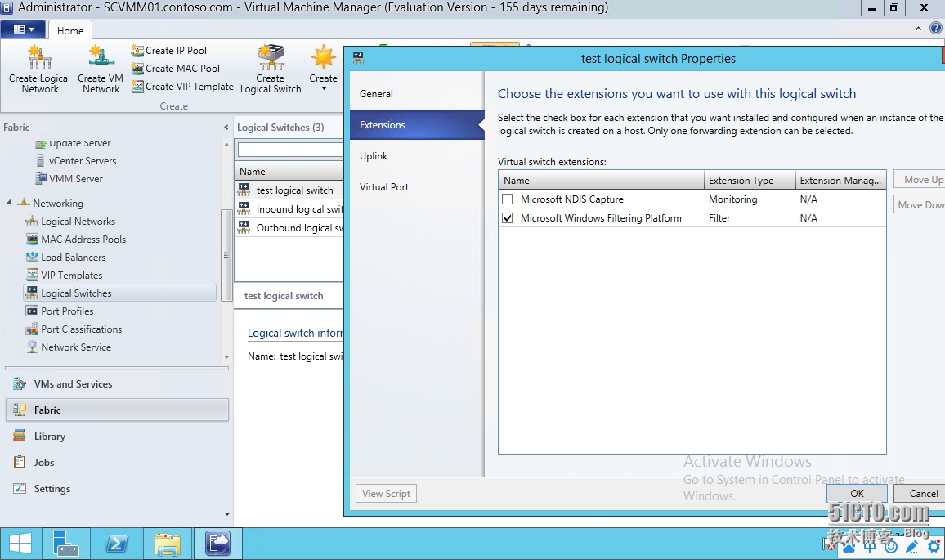Select Create MAC Pool in ribbon

coord(176,69)
